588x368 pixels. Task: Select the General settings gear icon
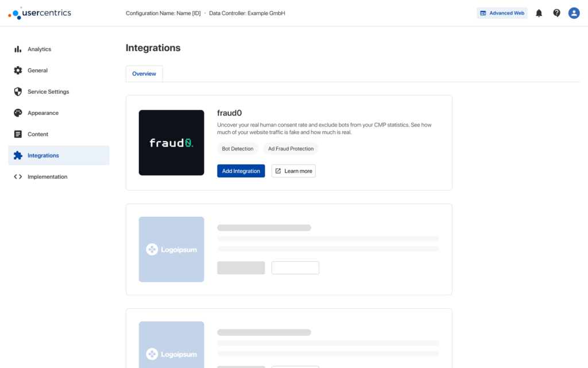[x=18, y=70]
